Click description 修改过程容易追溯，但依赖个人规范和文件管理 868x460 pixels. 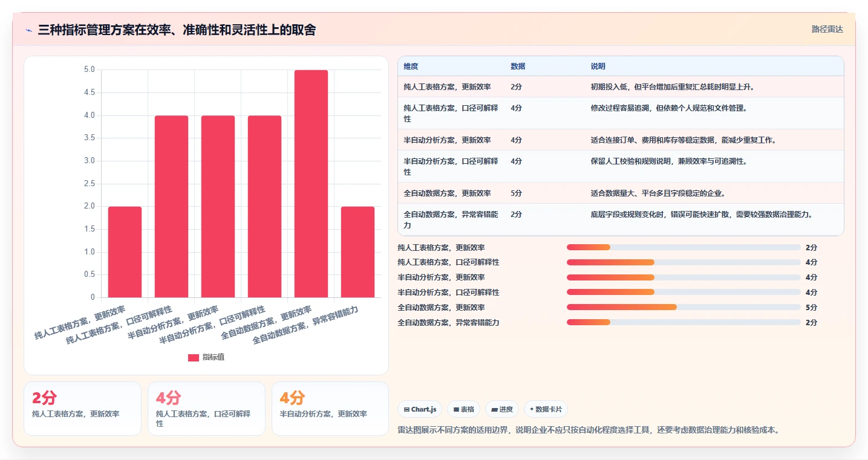tap(668, 108)
